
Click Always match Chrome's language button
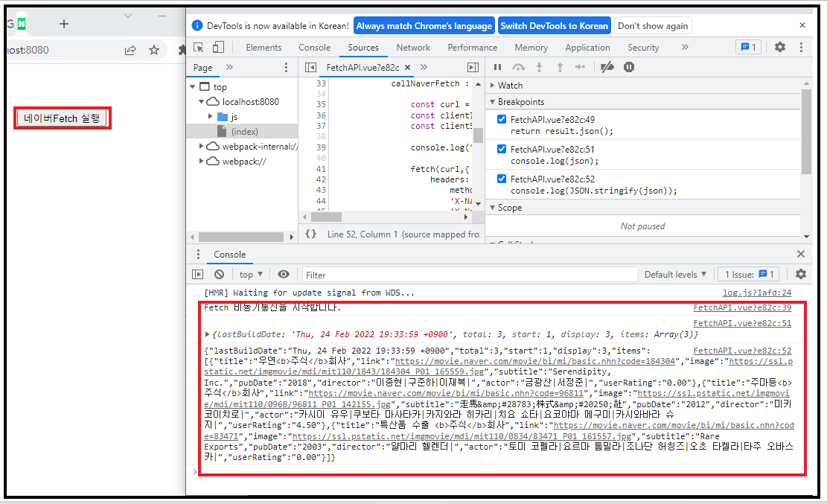click(424, 26)
